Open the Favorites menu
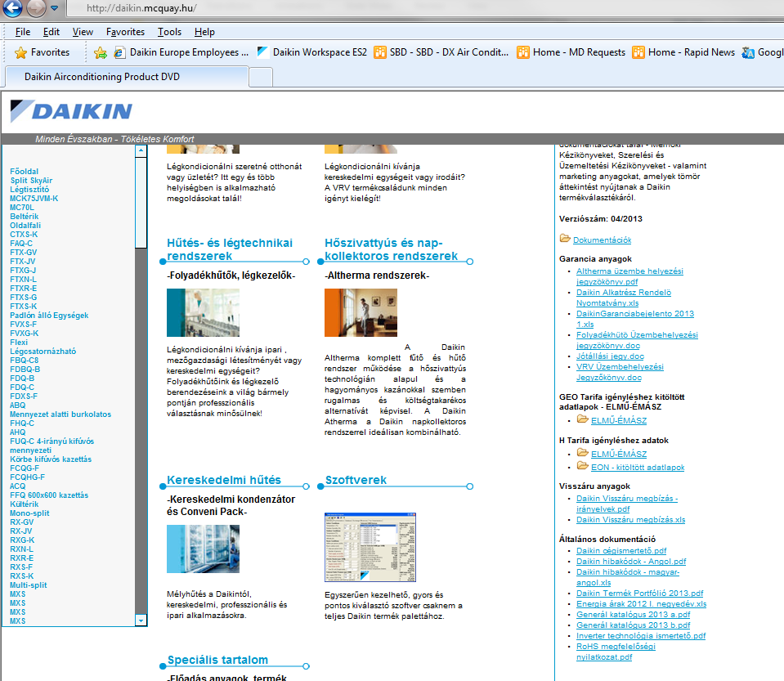The height and width of the screenshot is (681, 784). 125,32
